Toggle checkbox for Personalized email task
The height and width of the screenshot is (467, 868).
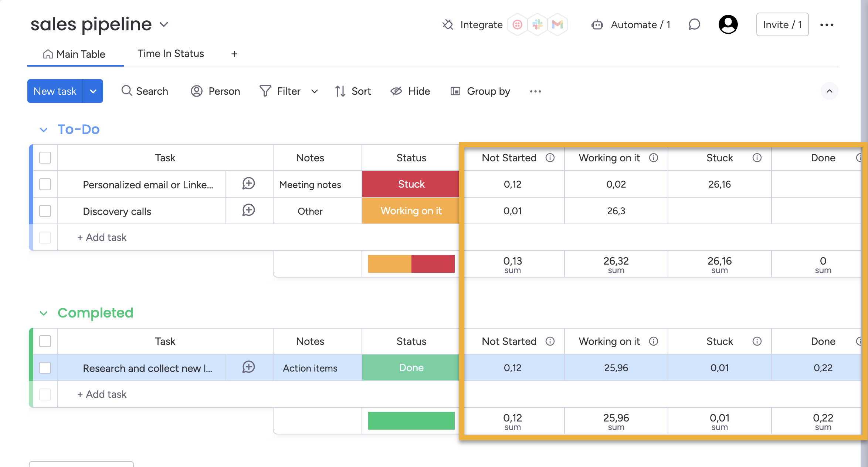click(45, 185)
